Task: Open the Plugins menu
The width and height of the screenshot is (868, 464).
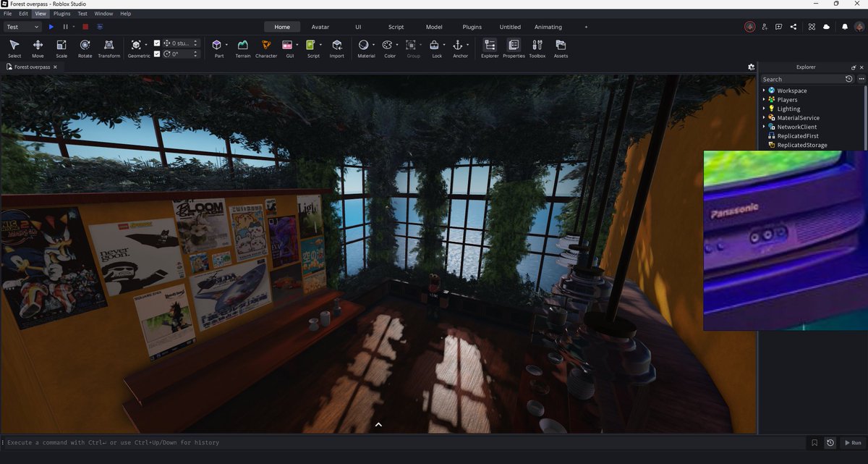Action: click(x=61, y=13)
